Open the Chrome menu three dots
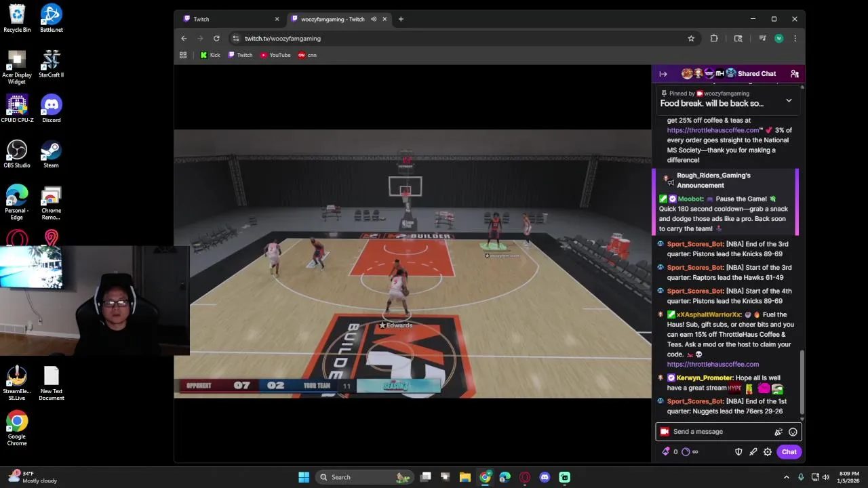Screen dimensions: 868x488 click(795, 39)
